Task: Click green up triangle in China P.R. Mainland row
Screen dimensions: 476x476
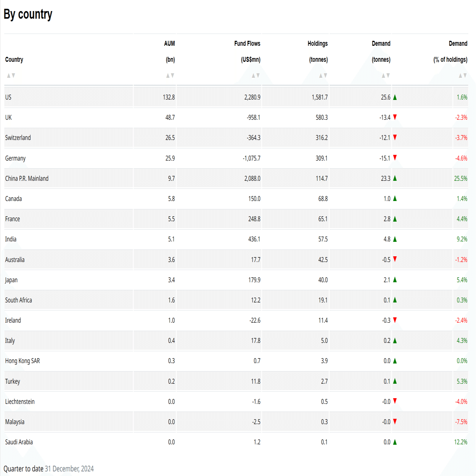Action: pyautogui.click(x=395, y=178)
